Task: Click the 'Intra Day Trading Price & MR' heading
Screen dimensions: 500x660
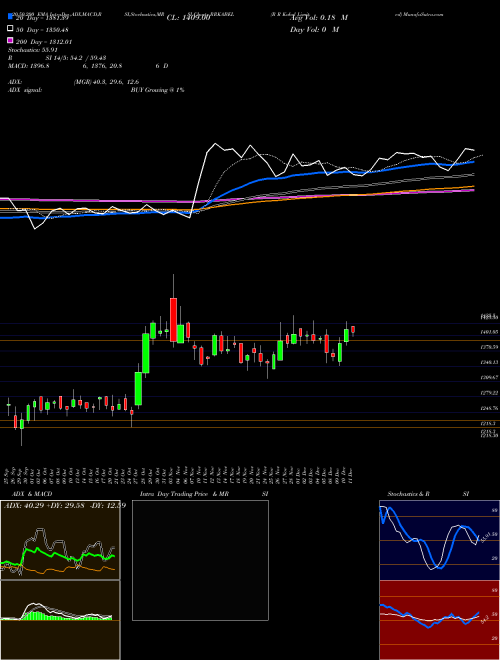Action: [184, 494]
